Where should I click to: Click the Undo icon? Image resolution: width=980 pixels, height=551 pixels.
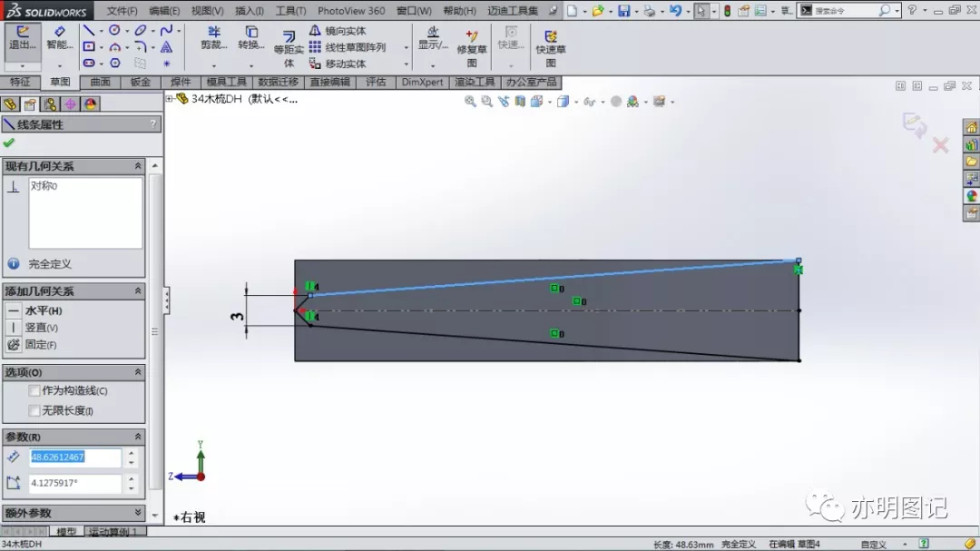click(x=675, y=11)
